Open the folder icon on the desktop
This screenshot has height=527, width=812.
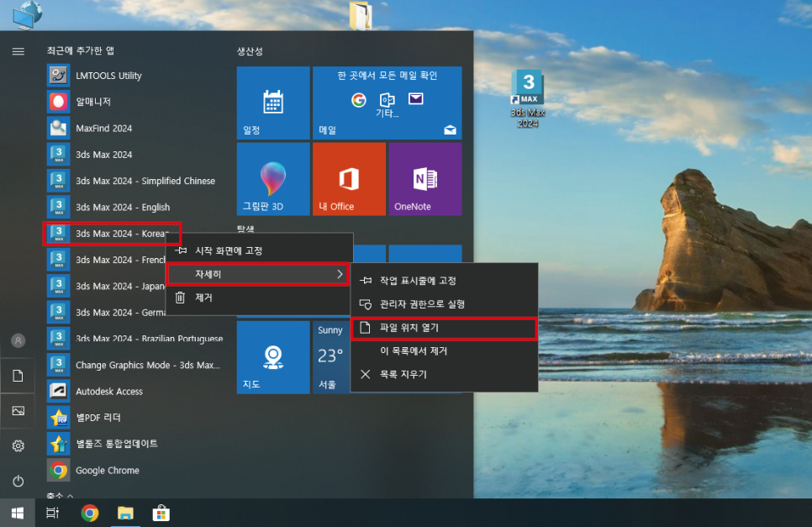361,15
